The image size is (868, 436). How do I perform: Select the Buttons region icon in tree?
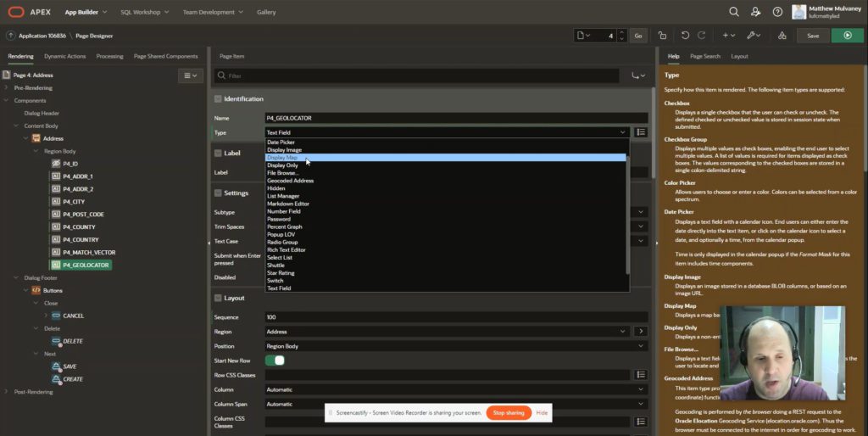click(x=36, y=290)
